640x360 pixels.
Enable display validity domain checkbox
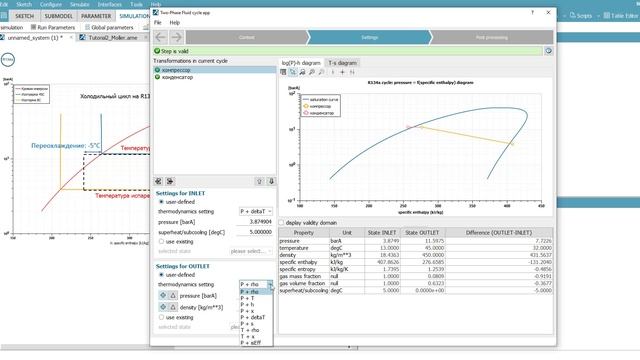point(281,223)
